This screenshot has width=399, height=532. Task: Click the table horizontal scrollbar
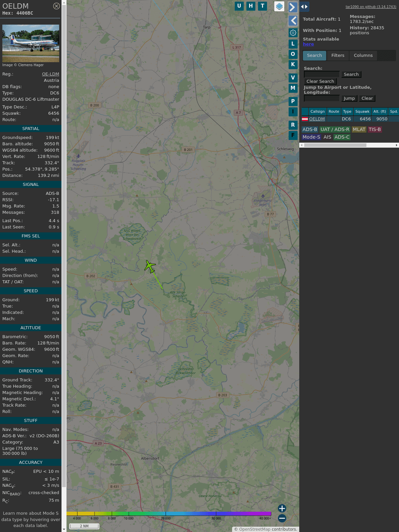335,145
